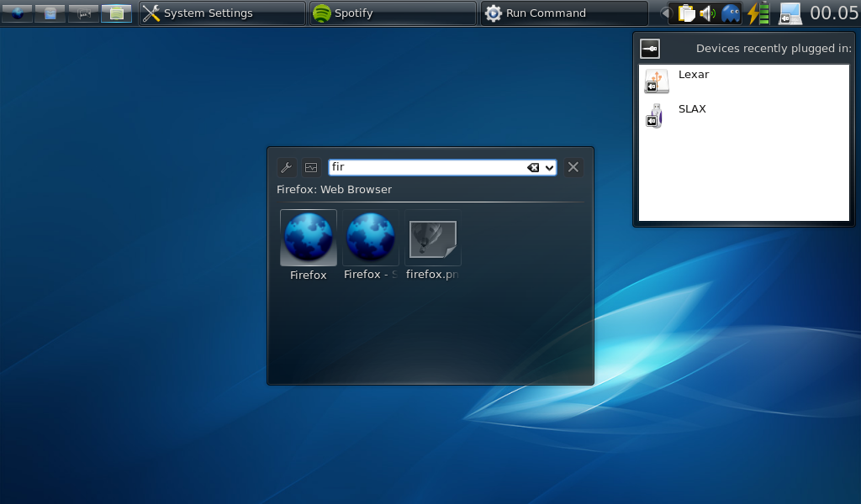
Task: Switch to the System Settings task
Action: (222, 13)
